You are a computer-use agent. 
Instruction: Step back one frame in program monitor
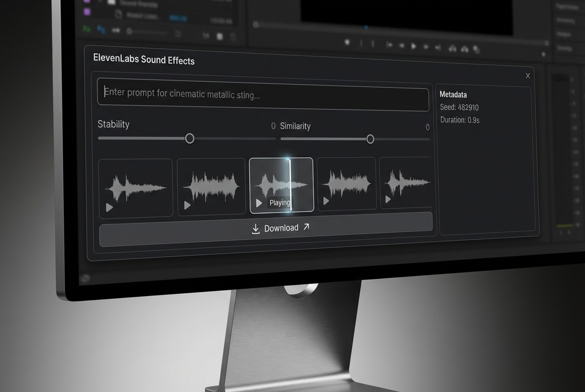402,46
